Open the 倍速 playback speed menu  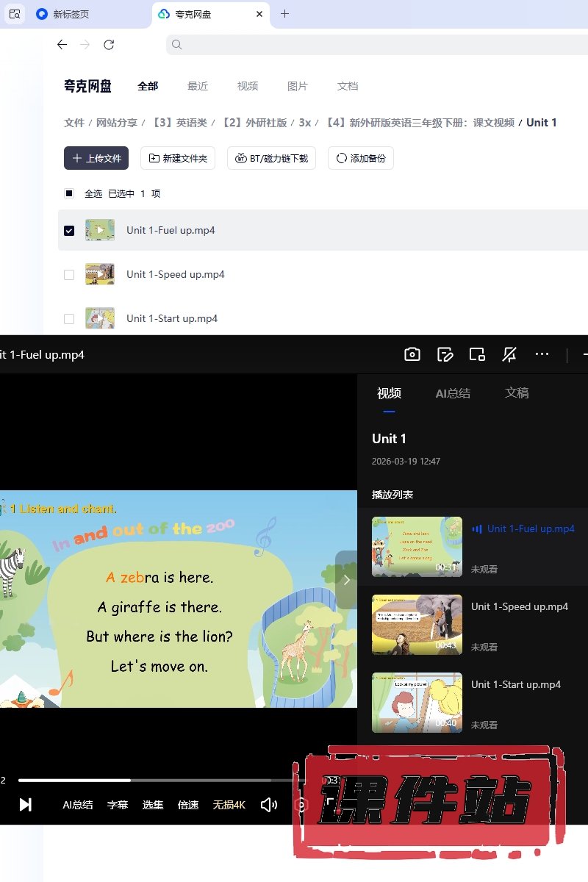pos(188,805)
